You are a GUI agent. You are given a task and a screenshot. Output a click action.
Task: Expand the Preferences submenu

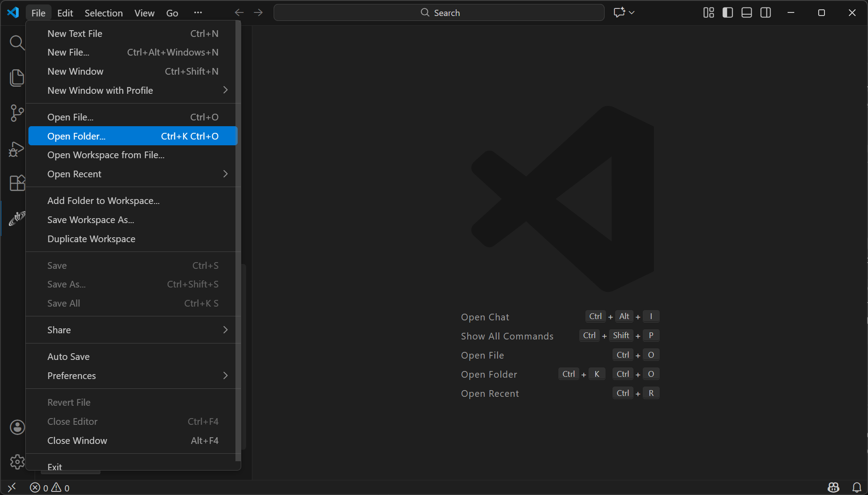click(x=133, y=376)
